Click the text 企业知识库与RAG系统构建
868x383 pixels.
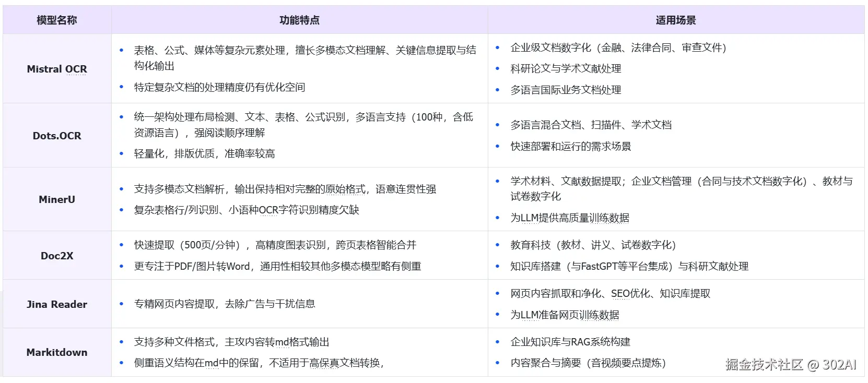[x=570, y=342]
